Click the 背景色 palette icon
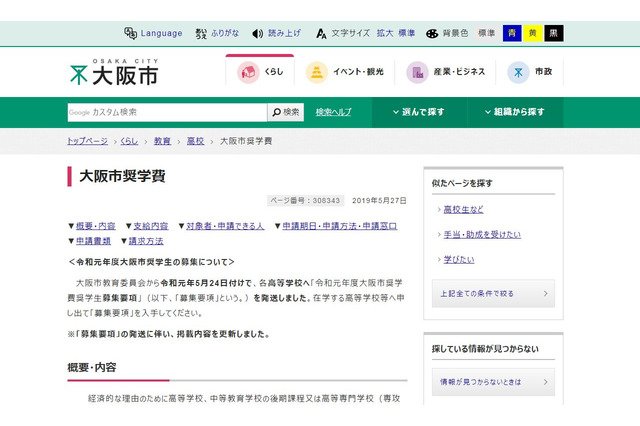Viewport: 640px width, 426px height. pos(432,33)
